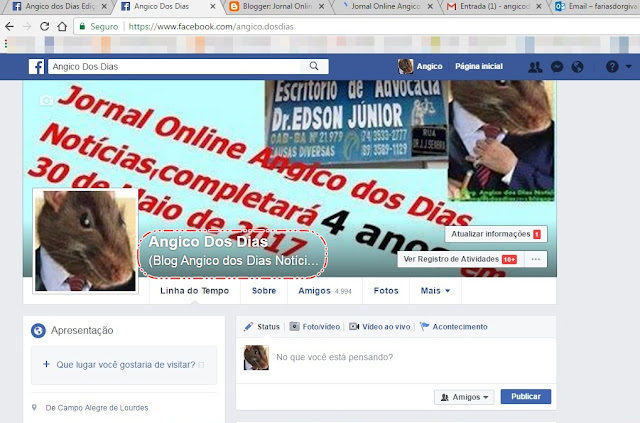
Task: Open Fotos profile tab
Action: click(386, 291)
